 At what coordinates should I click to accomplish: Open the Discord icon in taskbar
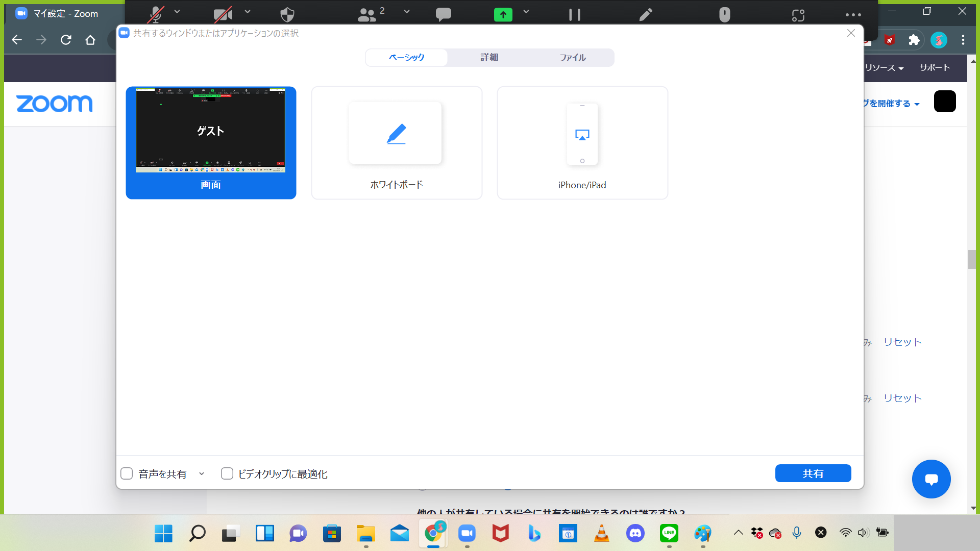pyautogui.click(x=635, y=534)
